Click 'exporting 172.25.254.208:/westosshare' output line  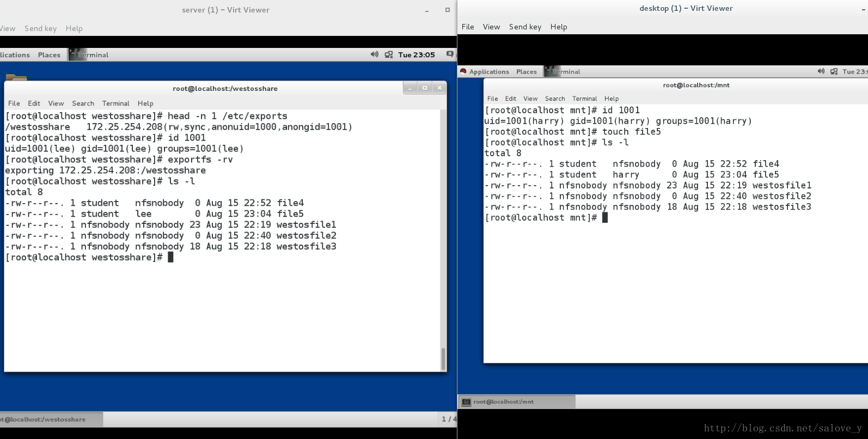[x=105, y=170]
